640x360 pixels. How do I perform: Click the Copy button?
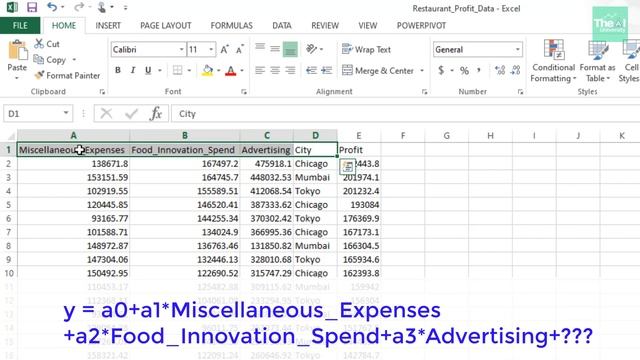50,60
